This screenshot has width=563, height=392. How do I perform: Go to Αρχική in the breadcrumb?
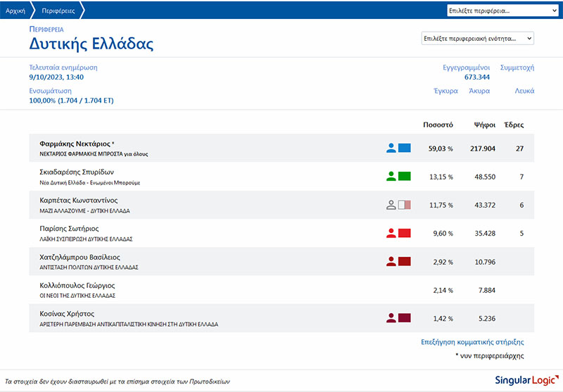15,11
